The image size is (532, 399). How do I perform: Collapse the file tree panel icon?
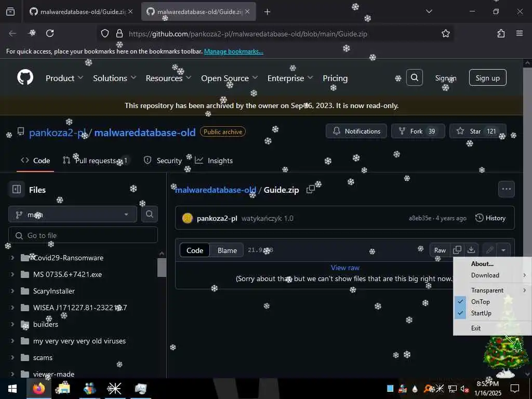click(x=17, y=189)
